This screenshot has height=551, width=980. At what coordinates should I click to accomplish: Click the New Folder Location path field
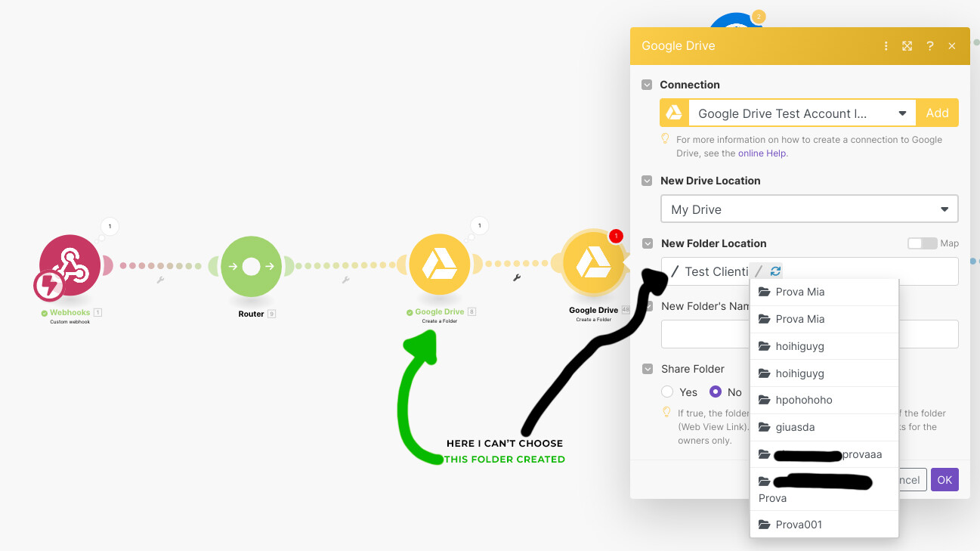point(809,271)
